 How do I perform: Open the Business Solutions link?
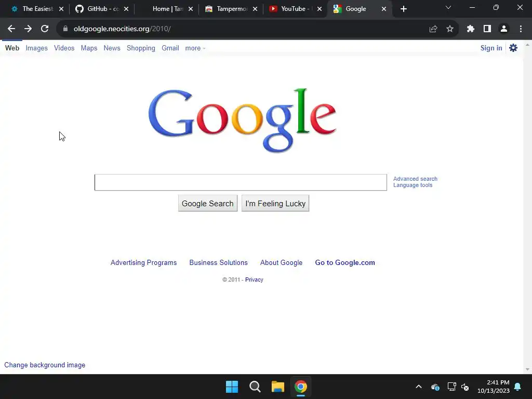pos(219,262)
